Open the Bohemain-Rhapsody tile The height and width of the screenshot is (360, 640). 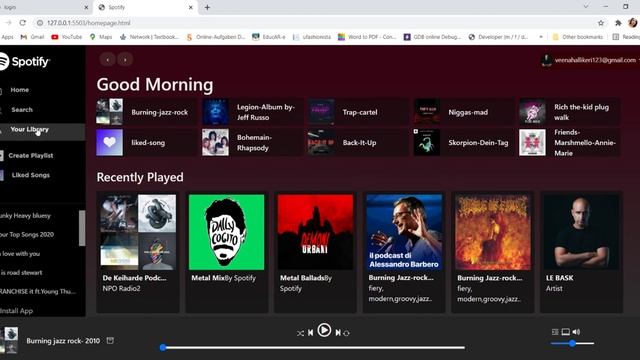[x=252, y=143]
